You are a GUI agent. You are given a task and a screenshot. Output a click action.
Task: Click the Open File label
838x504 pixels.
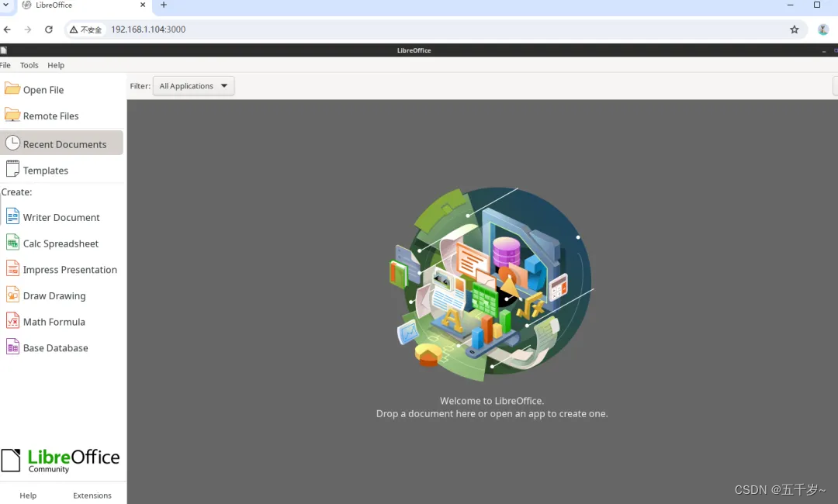[x=43, y=90]
